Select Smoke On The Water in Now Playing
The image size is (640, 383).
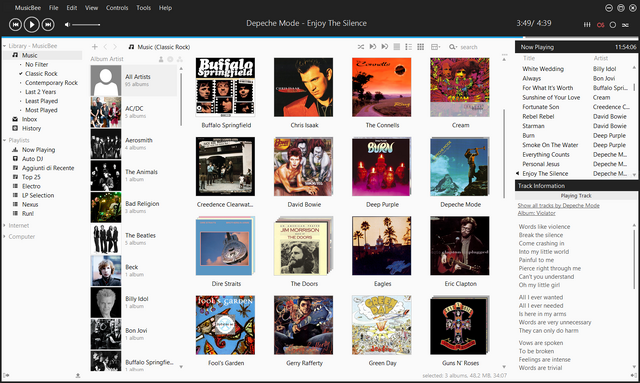[550, 145]
